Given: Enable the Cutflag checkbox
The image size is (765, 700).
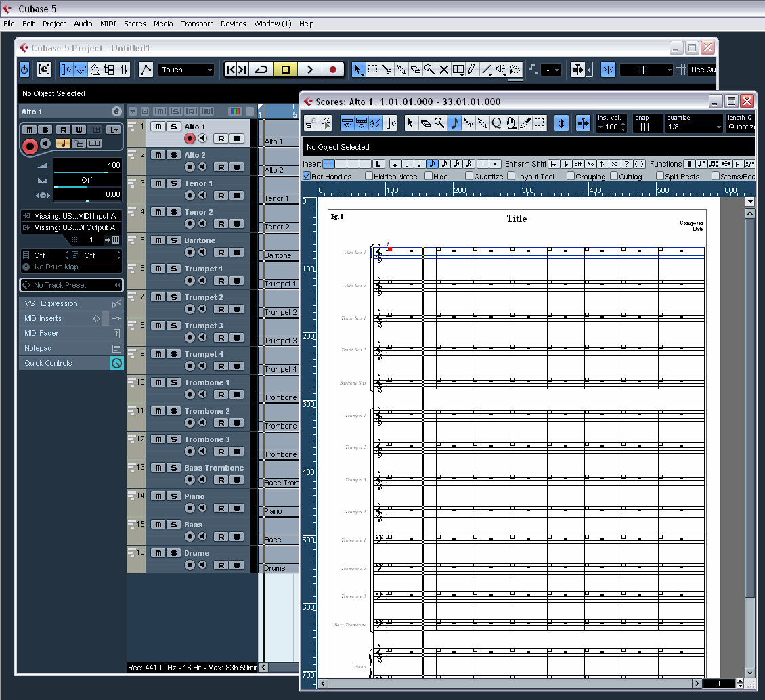Looking at the screenshot, I should pyautogui.click(x=614, y=176).
